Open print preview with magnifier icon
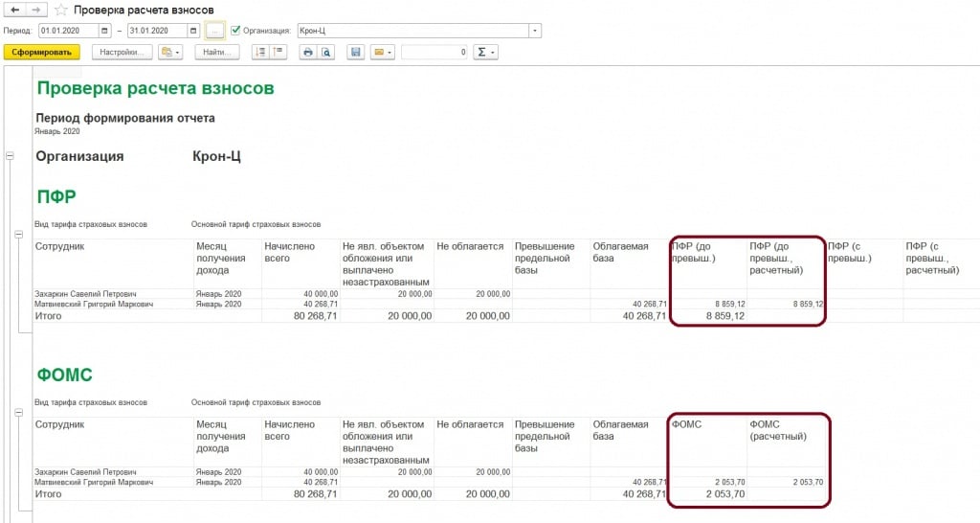 [325, 52]
